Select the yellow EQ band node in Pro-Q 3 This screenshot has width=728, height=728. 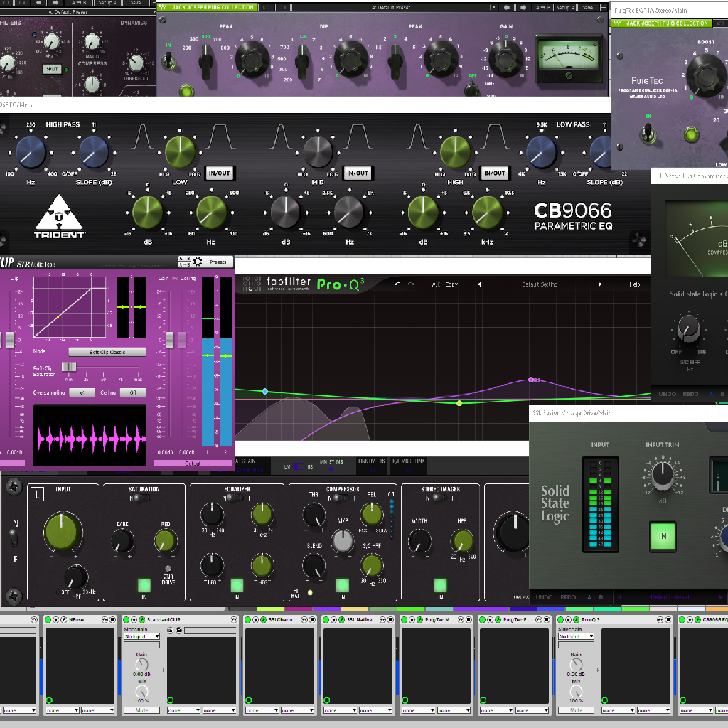point(459,403)
